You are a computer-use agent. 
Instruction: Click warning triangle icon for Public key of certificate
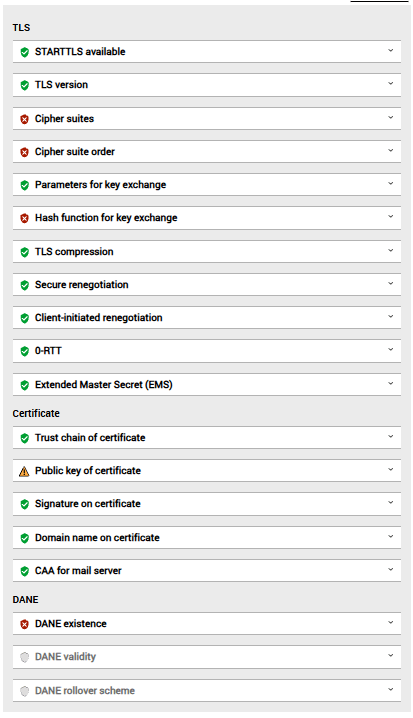24,471
